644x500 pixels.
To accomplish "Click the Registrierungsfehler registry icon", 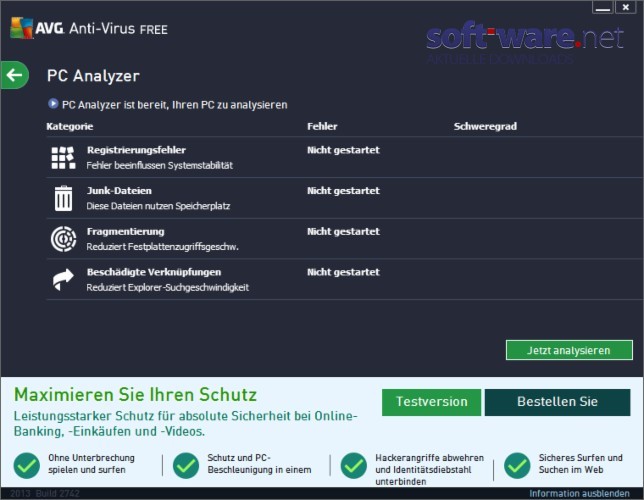I will 63,158.
